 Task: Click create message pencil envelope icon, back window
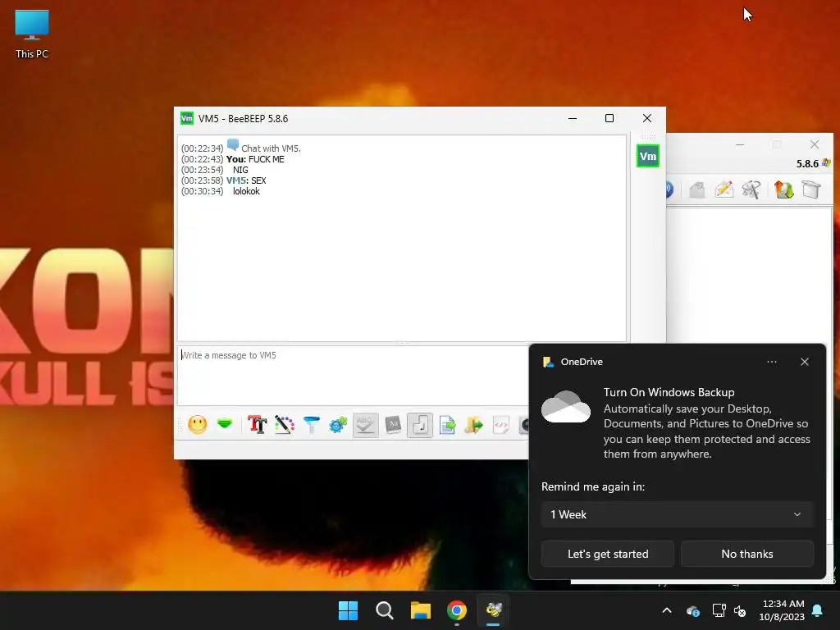point(724,189)
